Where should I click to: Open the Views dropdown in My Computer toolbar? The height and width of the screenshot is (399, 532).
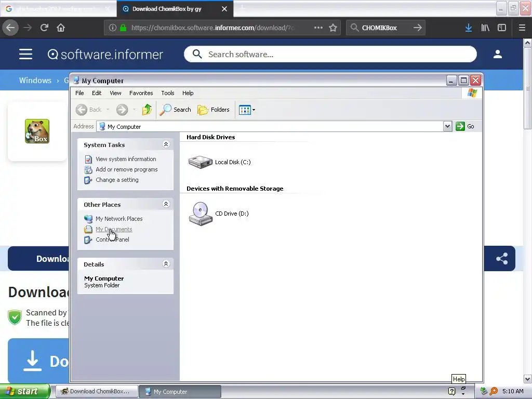[x=247, y=110]
